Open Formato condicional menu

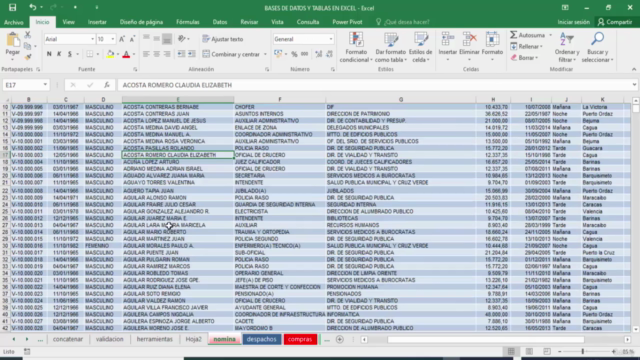(356, 47)
